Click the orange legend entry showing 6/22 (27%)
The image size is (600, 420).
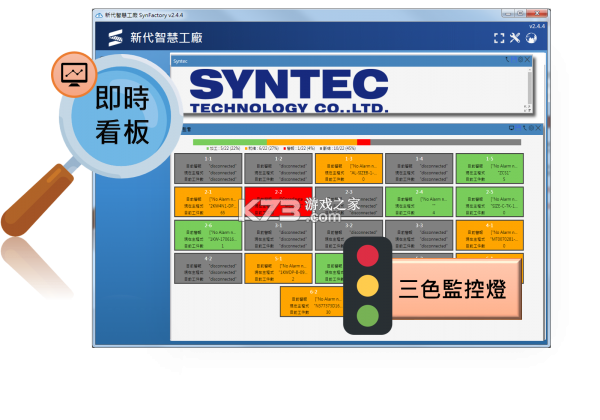(x=262, y=148)
